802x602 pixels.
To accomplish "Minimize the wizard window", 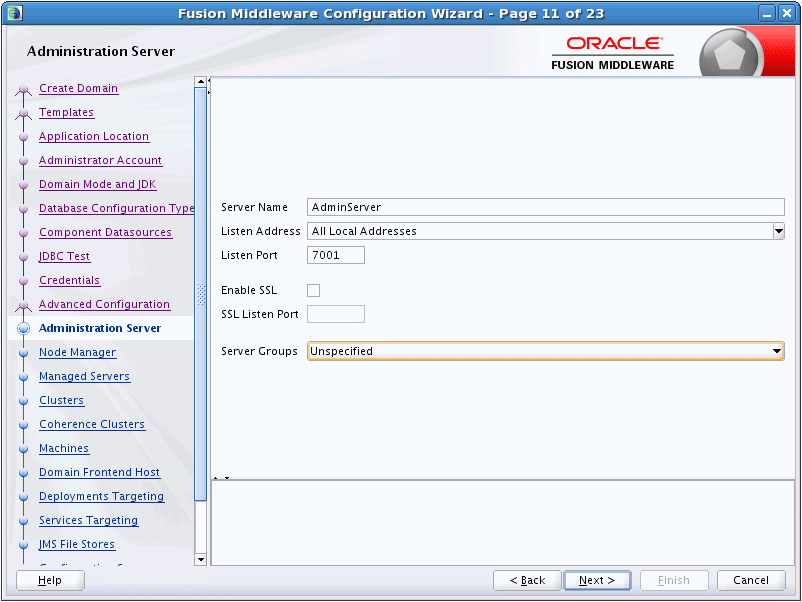I will coord(767,13).
